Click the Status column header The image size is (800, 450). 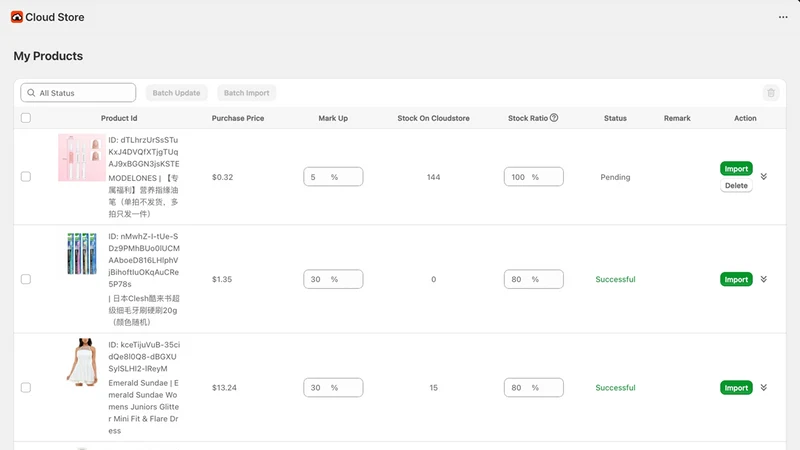coord(615,118)
